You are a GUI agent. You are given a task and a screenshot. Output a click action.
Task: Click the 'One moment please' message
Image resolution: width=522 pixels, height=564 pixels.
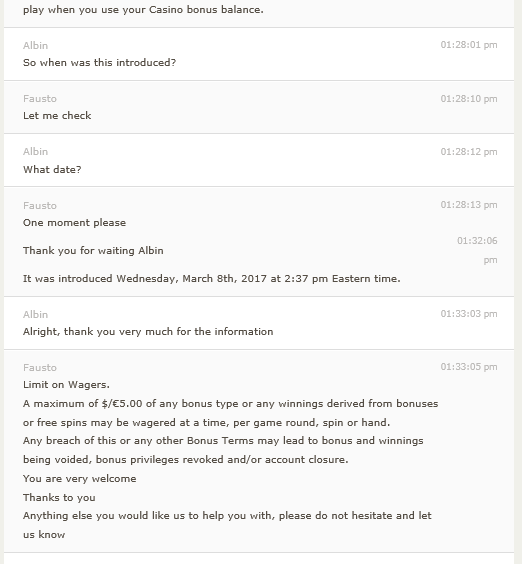click(74, 223)
